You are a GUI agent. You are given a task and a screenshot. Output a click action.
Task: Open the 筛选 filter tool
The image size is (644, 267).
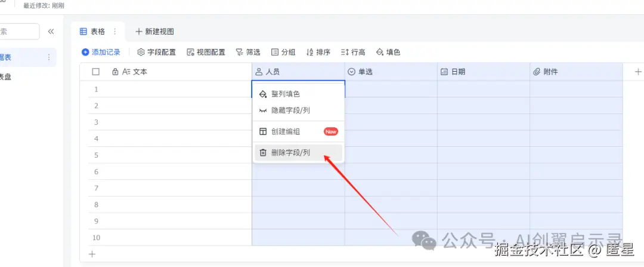point(248,52)
